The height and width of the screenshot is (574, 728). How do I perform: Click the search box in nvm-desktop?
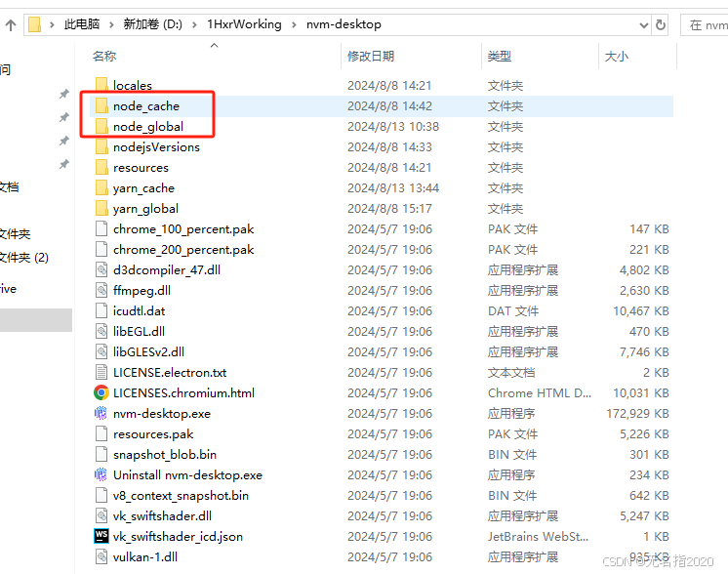(x=705, y=25)
